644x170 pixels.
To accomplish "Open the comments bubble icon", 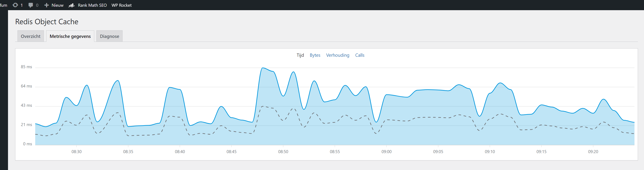I will coord(31,5).
